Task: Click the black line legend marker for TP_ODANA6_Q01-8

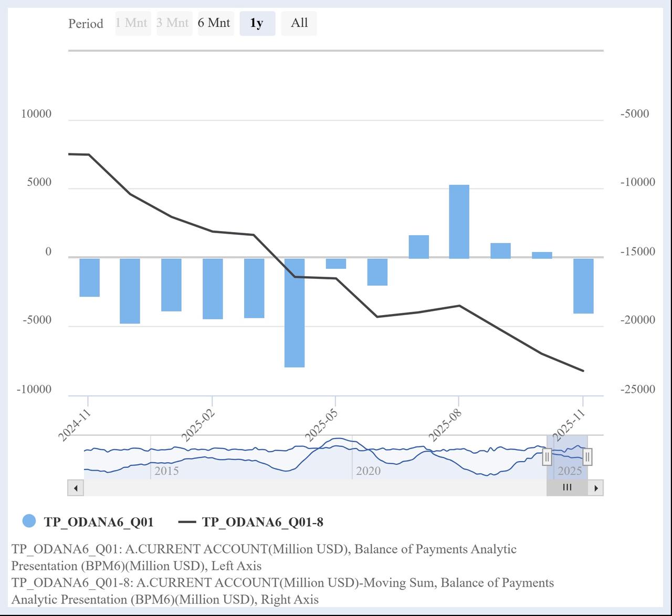Action: coord(186,522)
